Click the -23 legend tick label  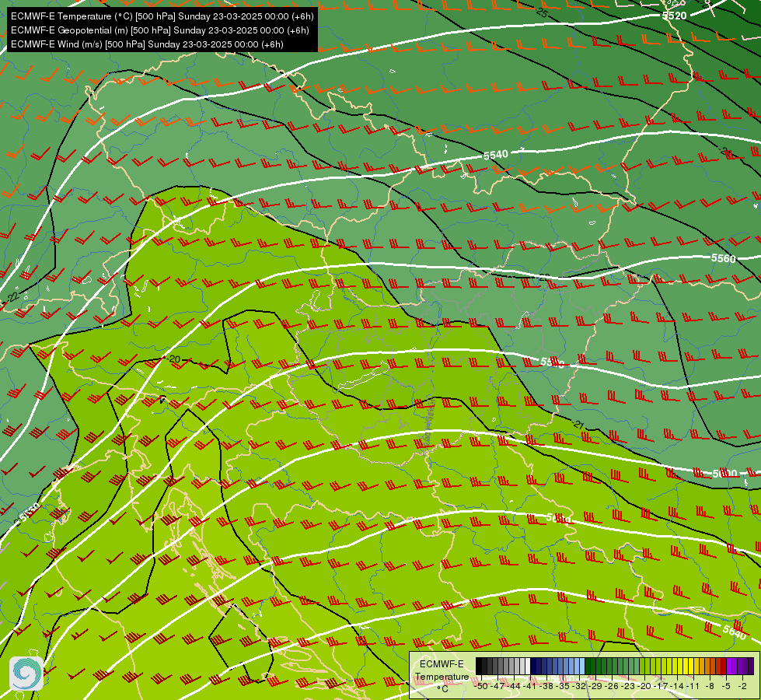[629, 686]
